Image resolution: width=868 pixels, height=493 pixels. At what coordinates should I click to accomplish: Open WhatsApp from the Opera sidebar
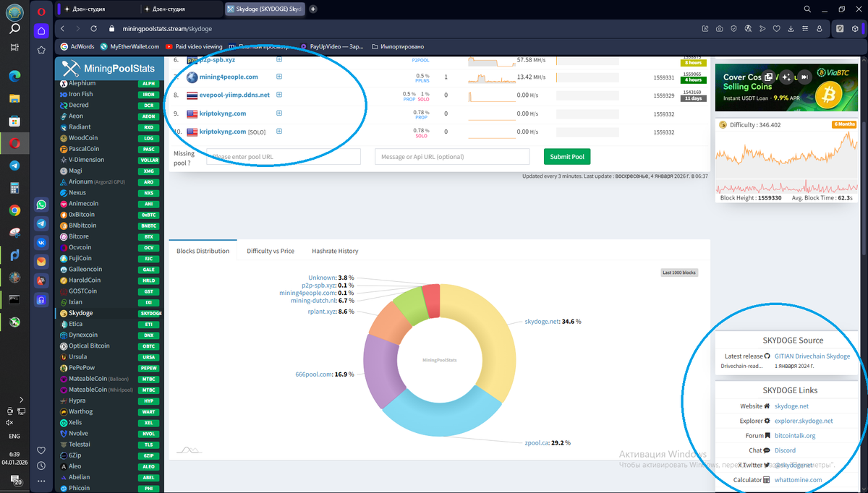41,205
